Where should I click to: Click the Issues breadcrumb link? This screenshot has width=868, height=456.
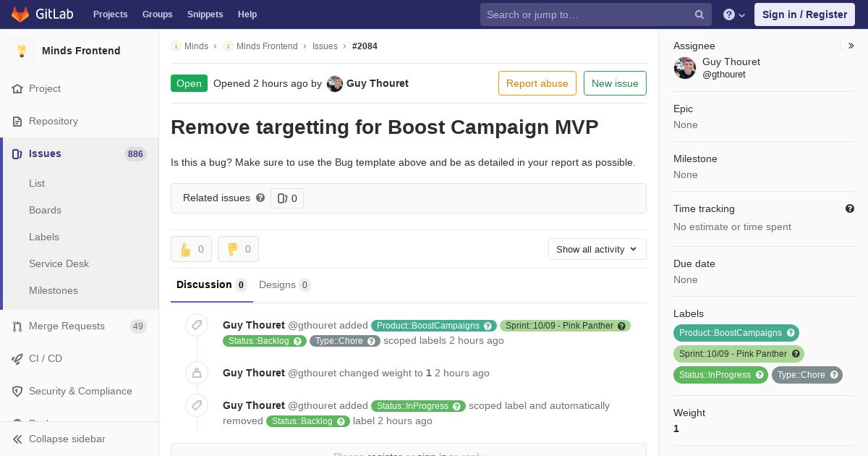[325, 46]
